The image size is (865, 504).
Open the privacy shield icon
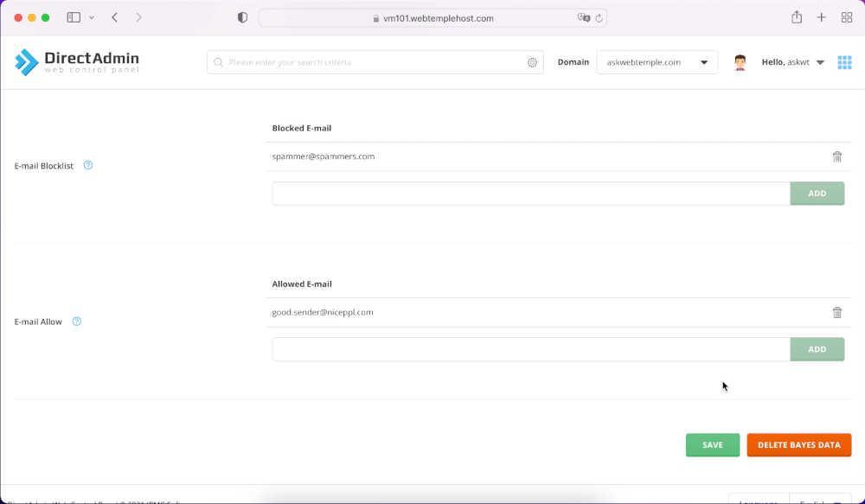(242, 17)
